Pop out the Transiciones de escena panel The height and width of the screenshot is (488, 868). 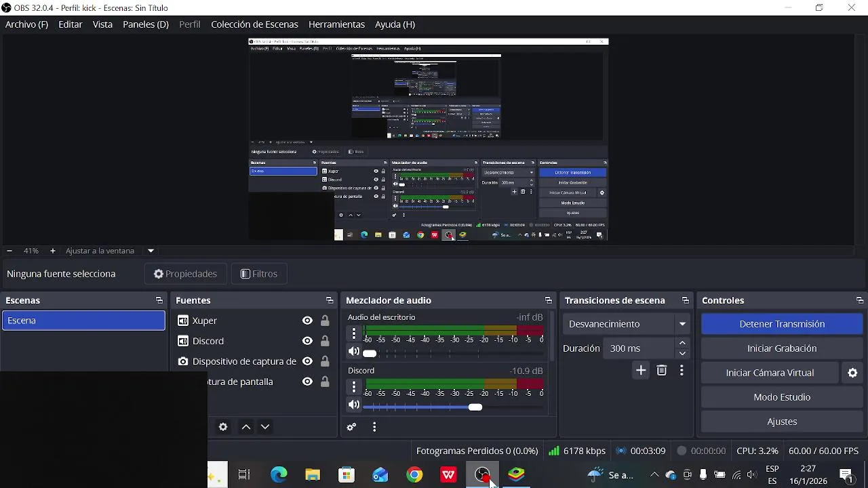[686, 300]
